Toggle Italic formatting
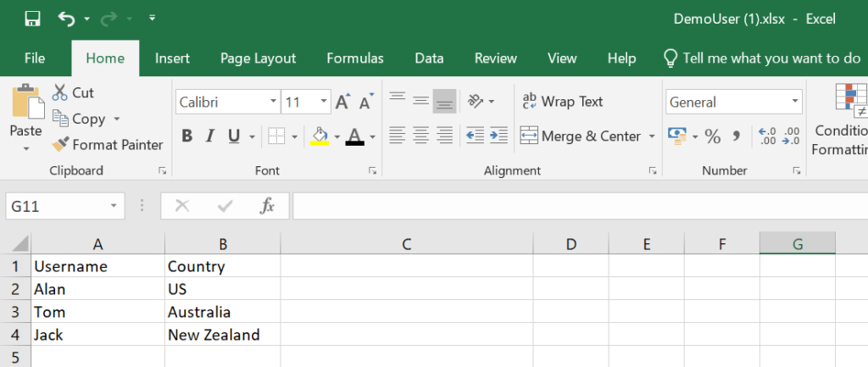The height and width of the screenshot is (367, 868). [210, 136]
